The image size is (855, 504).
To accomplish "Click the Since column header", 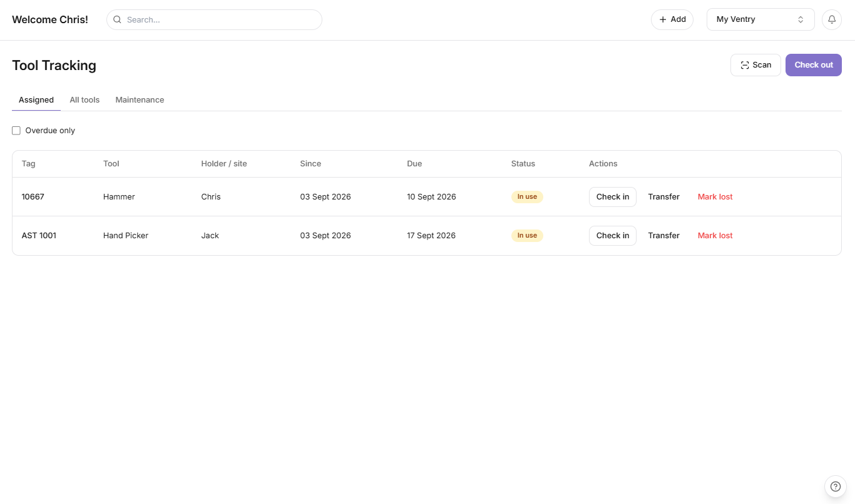I will click(x=310, y=164).
